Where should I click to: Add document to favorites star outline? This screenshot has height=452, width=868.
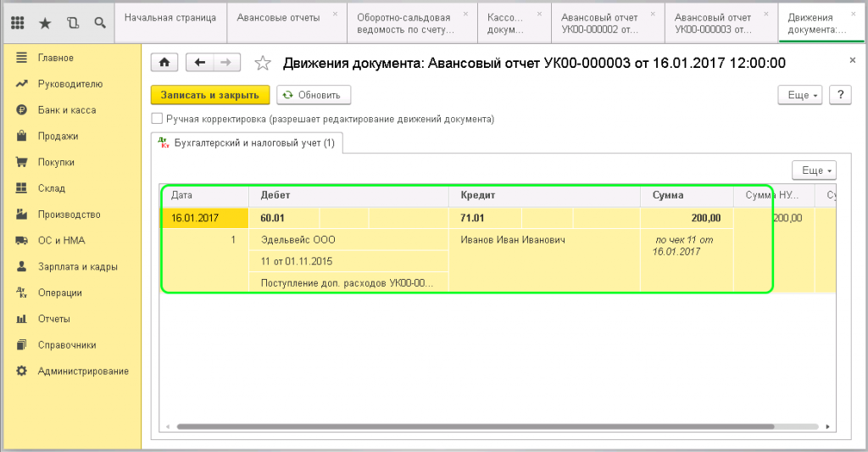click(x=263, y=63)
